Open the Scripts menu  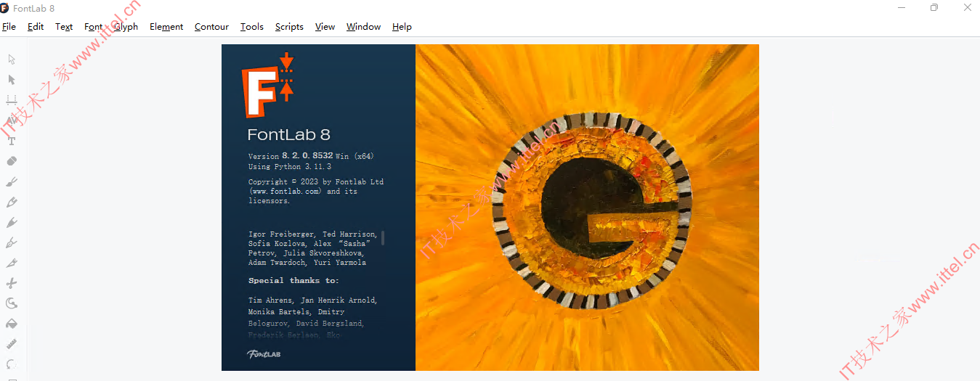289,27
